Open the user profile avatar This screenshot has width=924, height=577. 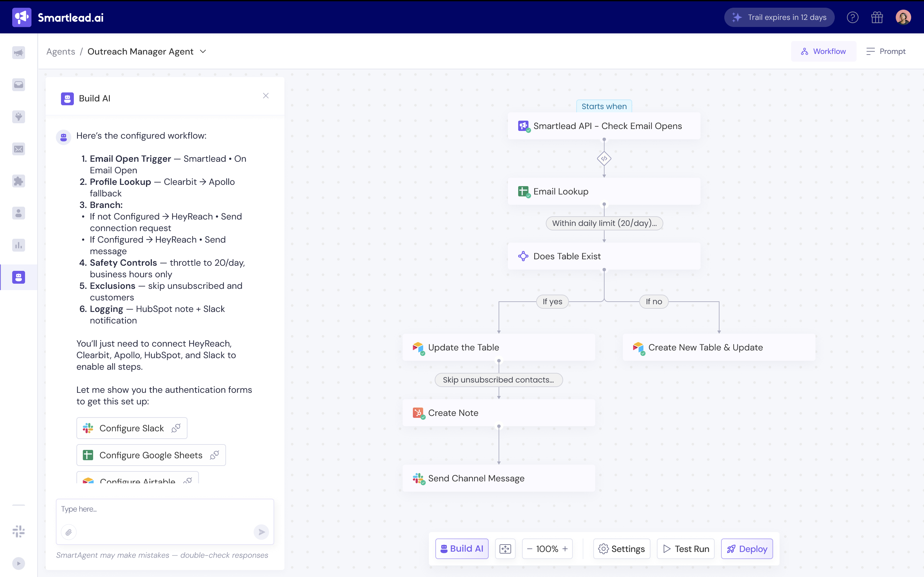click(x=903, y=17)
